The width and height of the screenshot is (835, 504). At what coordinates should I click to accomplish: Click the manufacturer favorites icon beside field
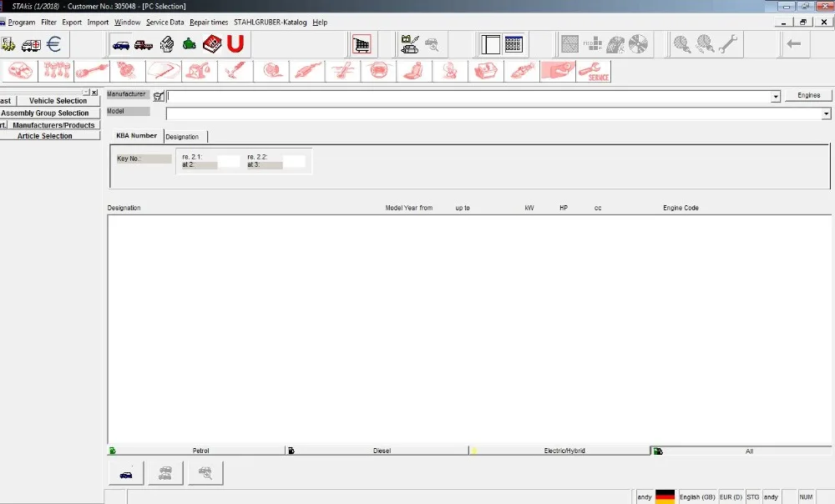(158, 96)
